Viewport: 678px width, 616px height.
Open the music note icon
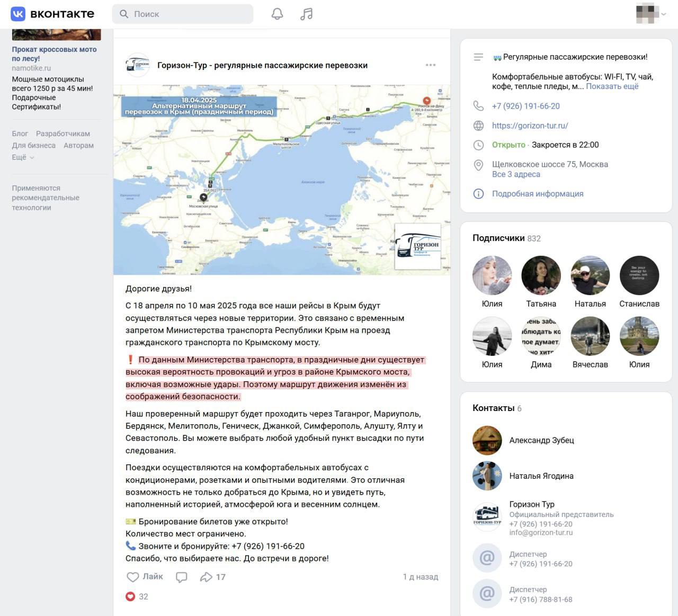tap(306, 14)
